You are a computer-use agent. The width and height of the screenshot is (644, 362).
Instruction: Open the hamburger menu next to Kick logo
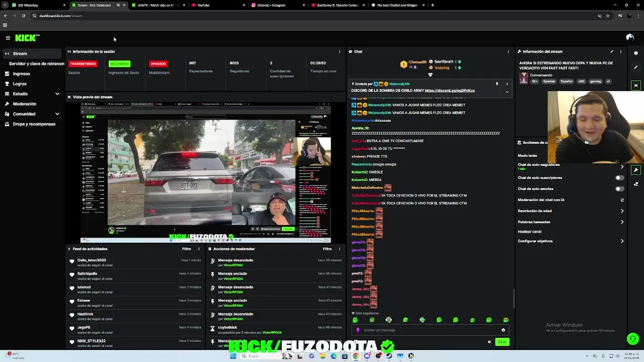point(8,38)
